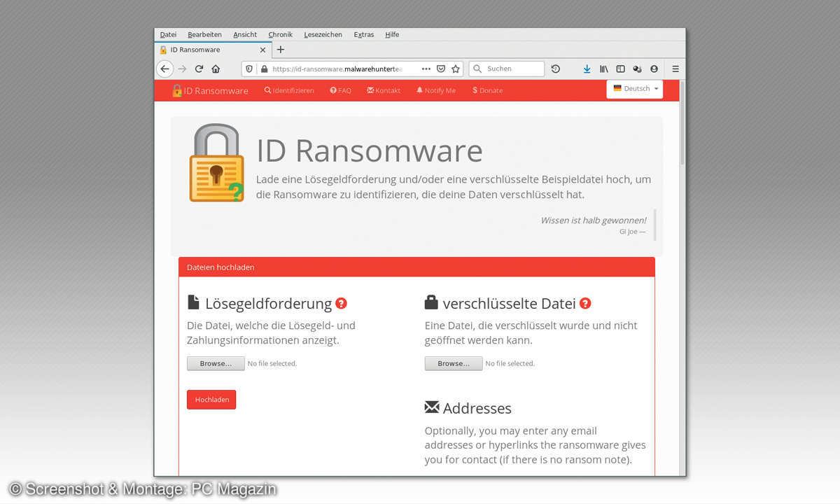Viewport: 840px width, 504px height.
Task: Click the ID Ransomware page heading
Action: pyautogui.click(x=370, y=150)
